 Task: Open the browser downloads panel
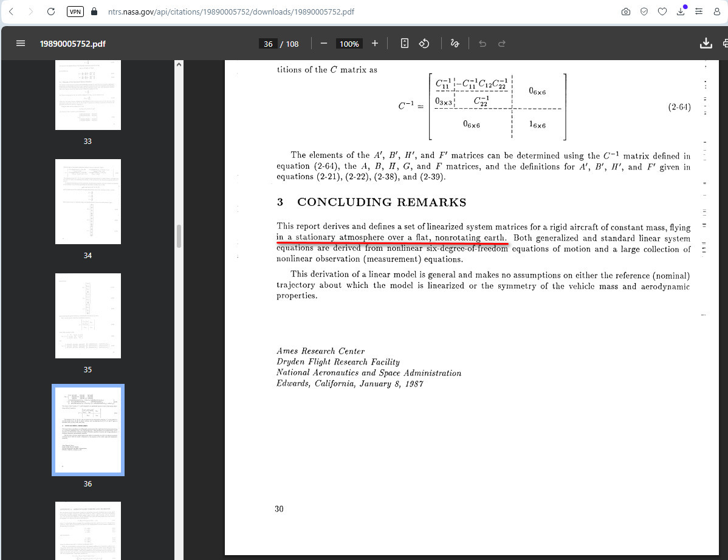click(681, 12)
